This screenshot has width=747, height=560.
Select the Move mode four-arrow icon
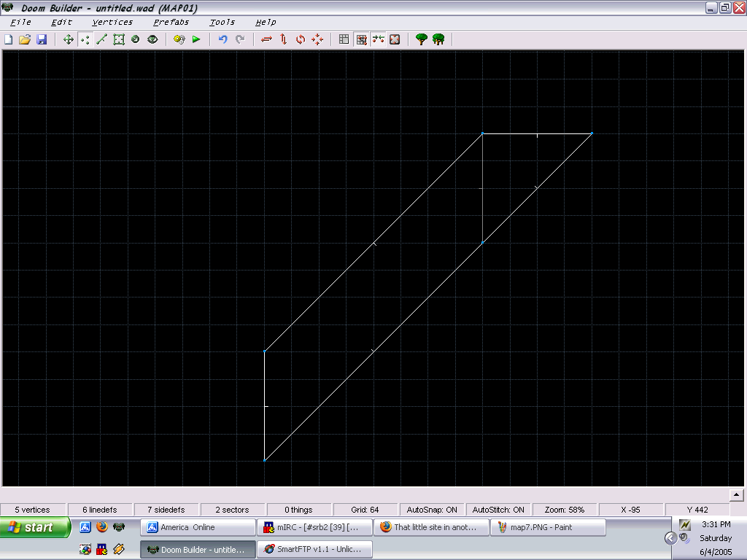coord(68,39)
